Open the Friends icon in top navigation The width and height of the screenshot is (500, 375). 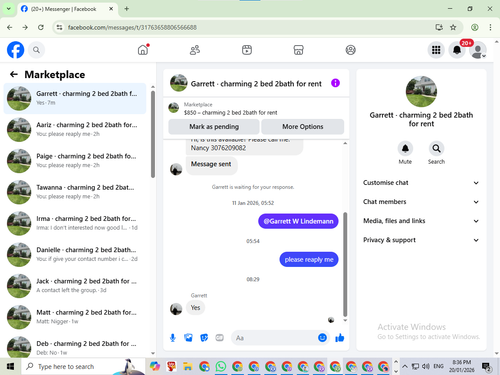coord(195,50)
